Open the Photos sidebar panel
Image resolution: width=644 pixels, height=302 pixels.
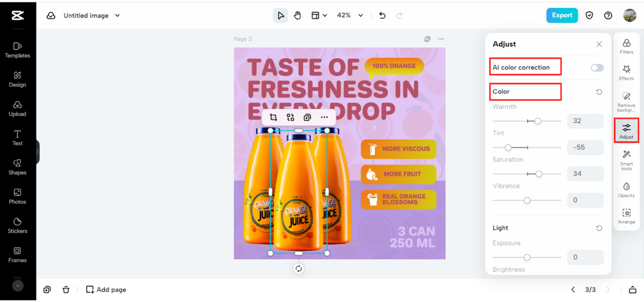pyautogui.click(x=18, y=196)
